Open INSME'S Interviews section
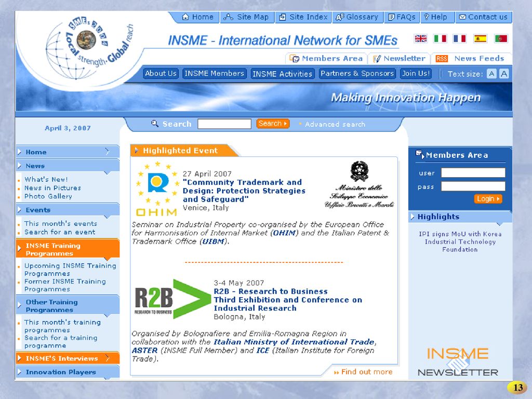The height and width of the screenshot is (399, 532). click(x=68, y=358)
